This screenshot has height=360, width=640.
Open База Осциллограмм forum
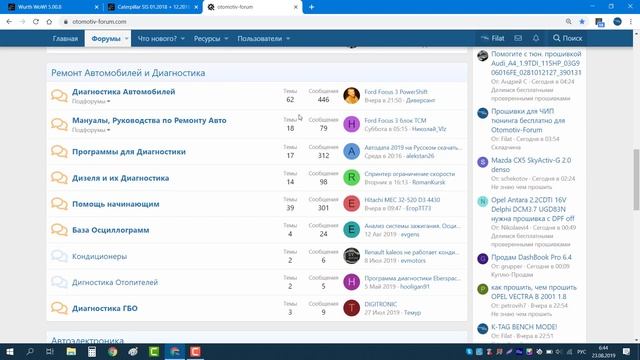coord(111,230)
